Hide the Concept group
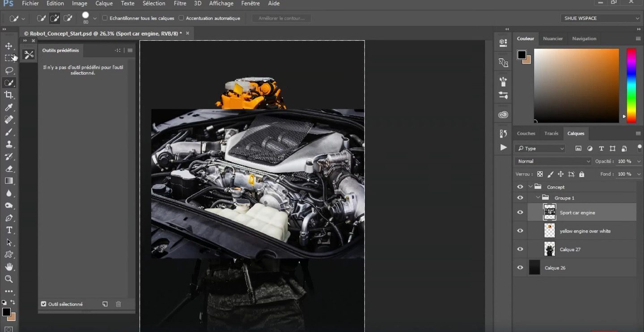 [x=520, y=187]
